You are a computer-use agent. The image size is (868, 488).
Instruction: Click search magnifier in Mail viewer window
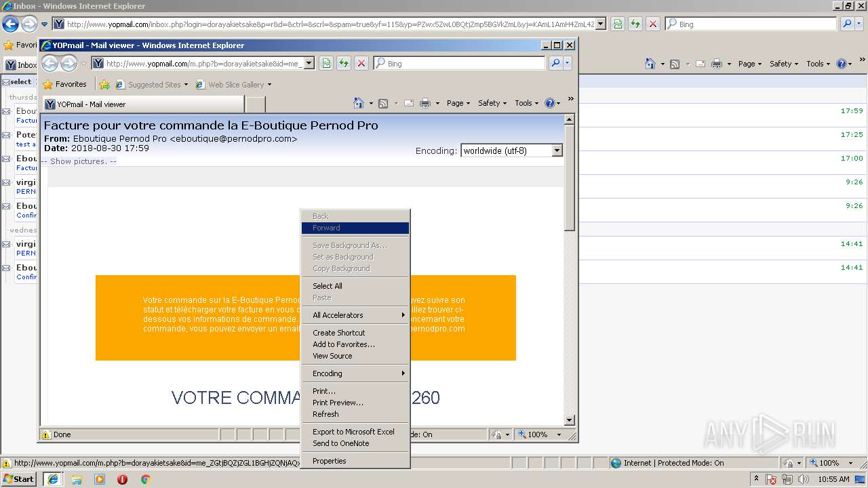555,63
